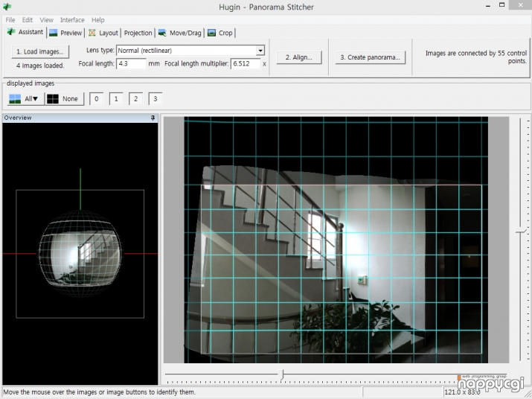Toggle display of image 3

156,99
